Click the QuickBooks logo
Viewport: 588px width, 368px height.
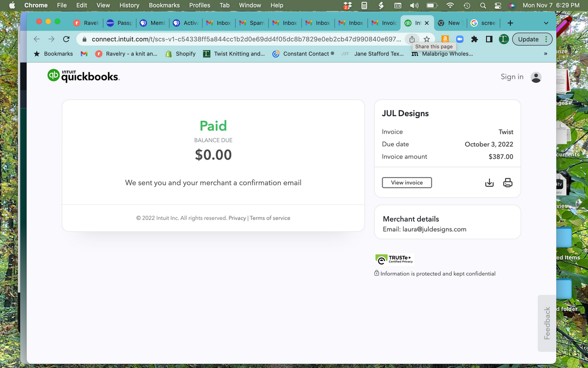83,76
